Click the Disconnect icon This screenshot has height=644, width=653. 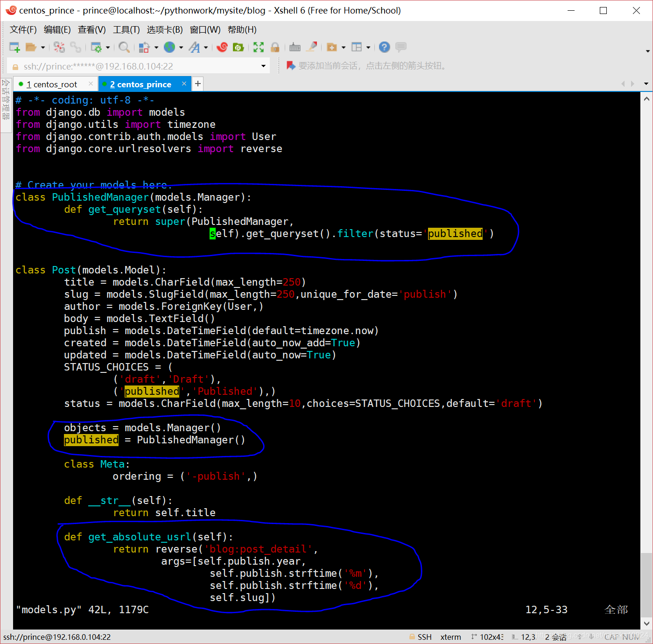pos(59,47)
